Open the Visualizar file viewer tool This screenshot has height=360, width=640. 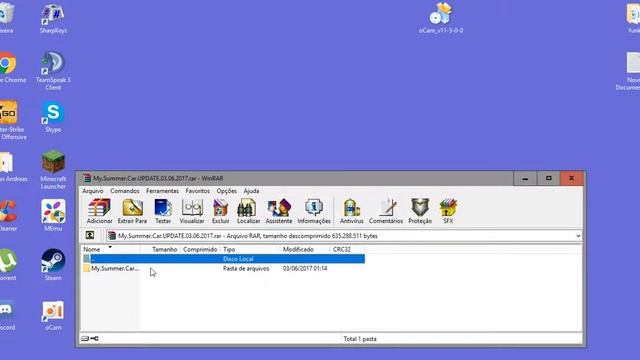[x=192, y=211]
